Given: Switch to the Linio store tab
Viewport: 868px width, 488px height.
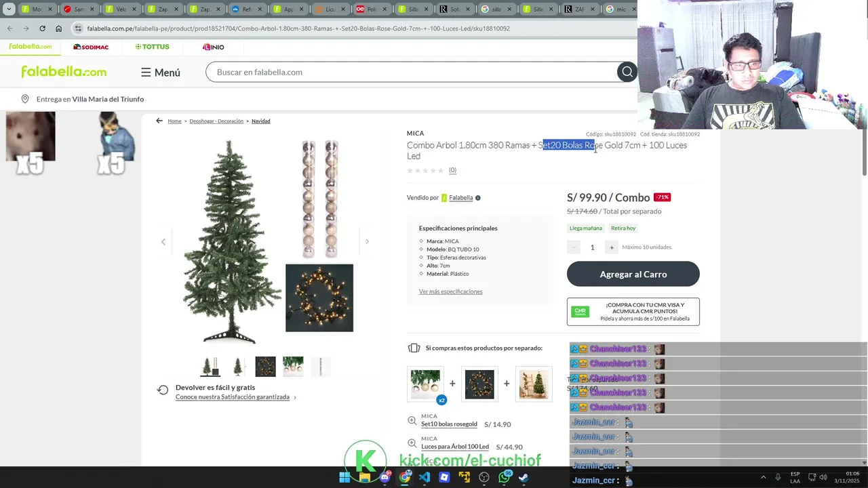Looking at the screenshot, I should tap(213, 47).
